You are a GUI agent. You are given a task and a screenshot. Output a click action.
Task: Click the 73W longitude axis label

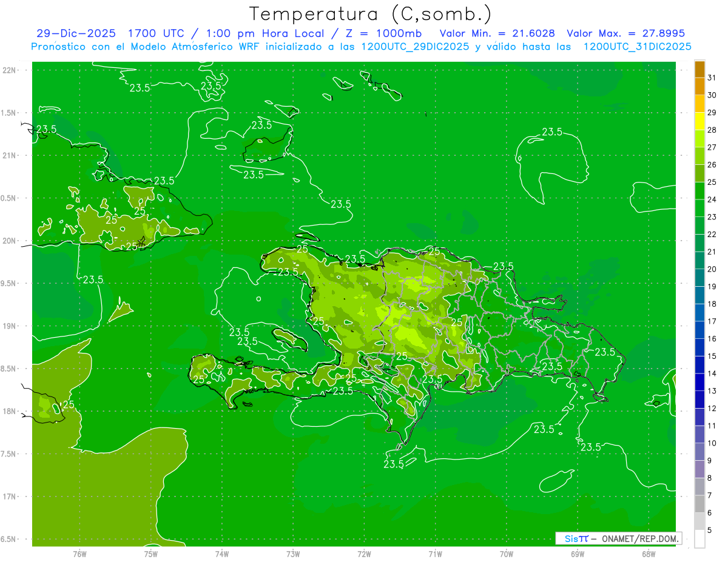293,554
